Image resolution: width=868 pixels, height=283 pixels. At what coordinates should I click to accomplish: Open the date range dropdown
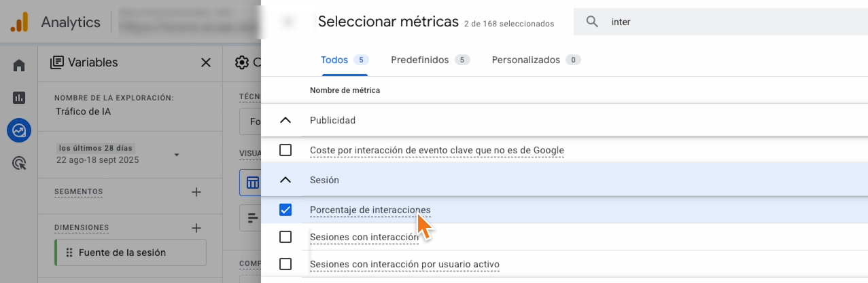coord(177,155)
